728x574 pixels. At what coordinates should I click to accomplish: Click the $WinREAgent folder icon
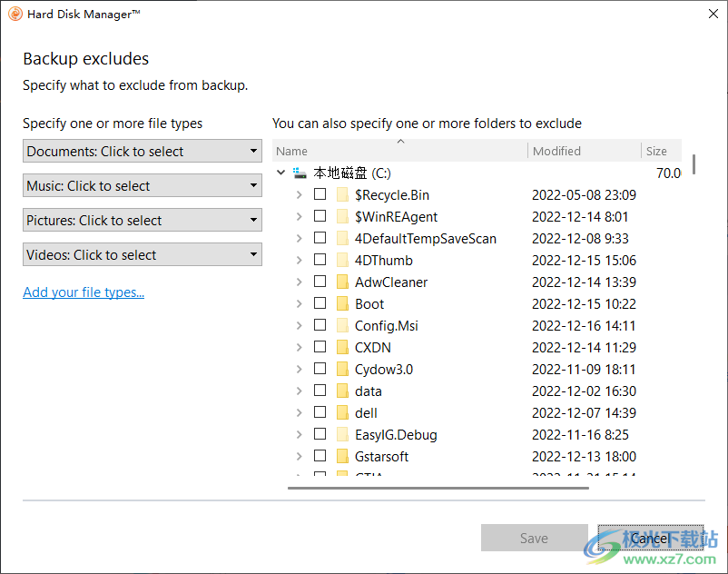[342, 216]
